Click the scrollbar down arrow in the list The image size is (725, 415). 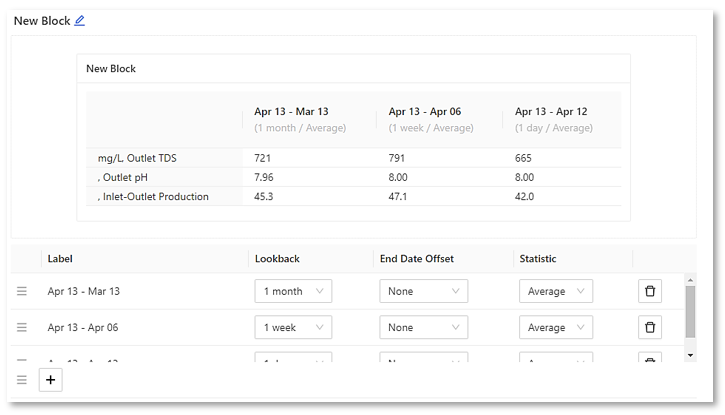pyautogui.click(x=689, y=354)
